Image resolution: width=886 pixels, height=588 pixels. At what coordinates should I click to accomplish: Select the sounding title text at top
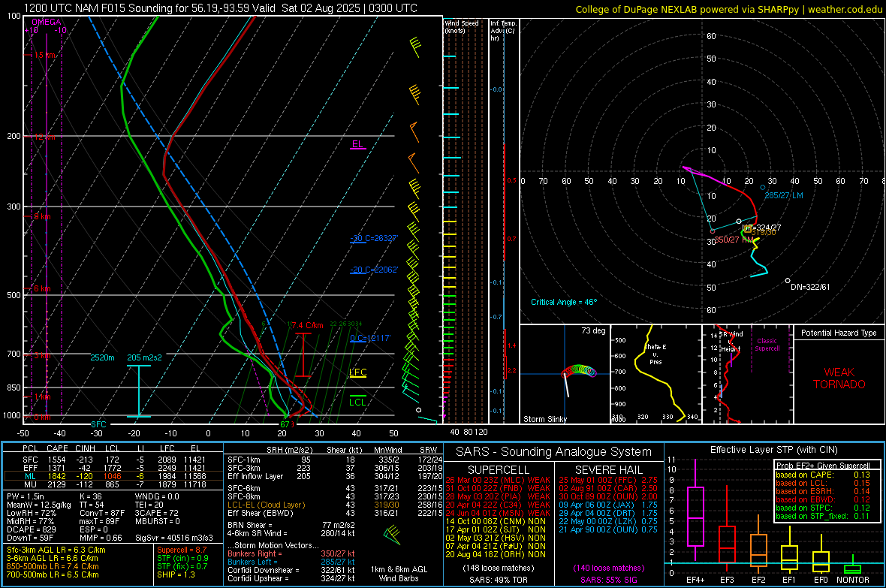(220, 8)
